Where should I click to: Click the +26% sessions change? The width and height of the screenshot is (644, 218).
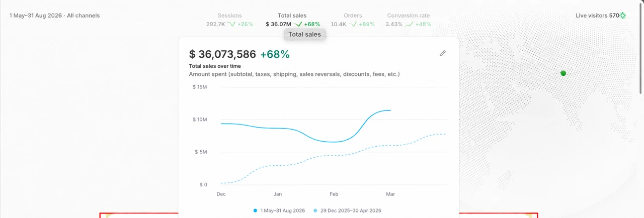pyautogui.click(x=246, y=24)
